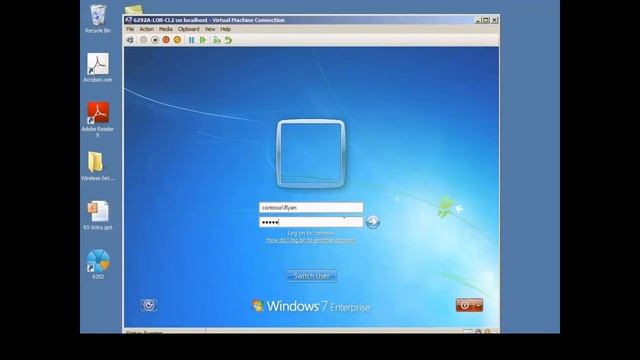Maximize the Virtual Machine Connection window
This screenshot has height=360, width=640.
coord(486,20)
